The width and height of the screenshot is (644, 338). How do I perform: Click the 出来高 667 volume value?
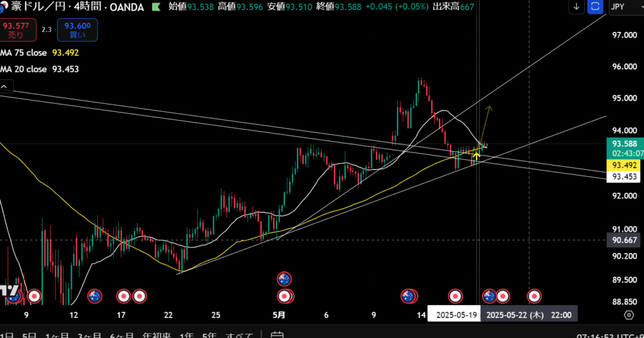pyautogui.click(x=453, y=7)
